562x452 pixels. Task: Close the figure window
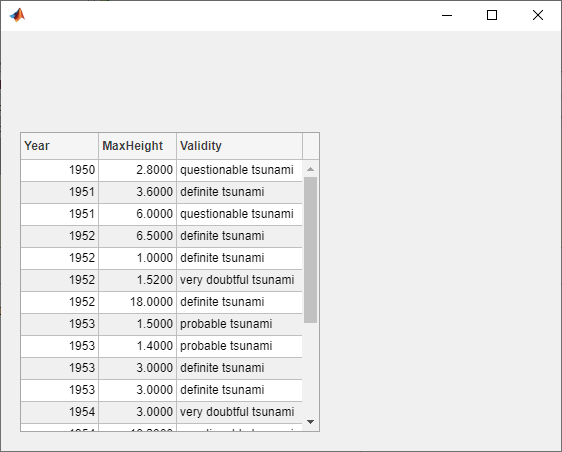click(538, 15)
